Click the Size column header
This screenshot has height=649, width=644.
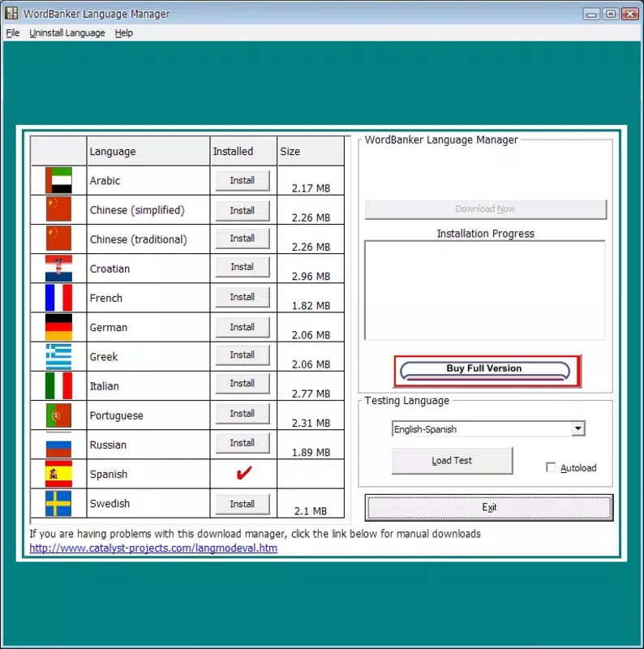311,151
